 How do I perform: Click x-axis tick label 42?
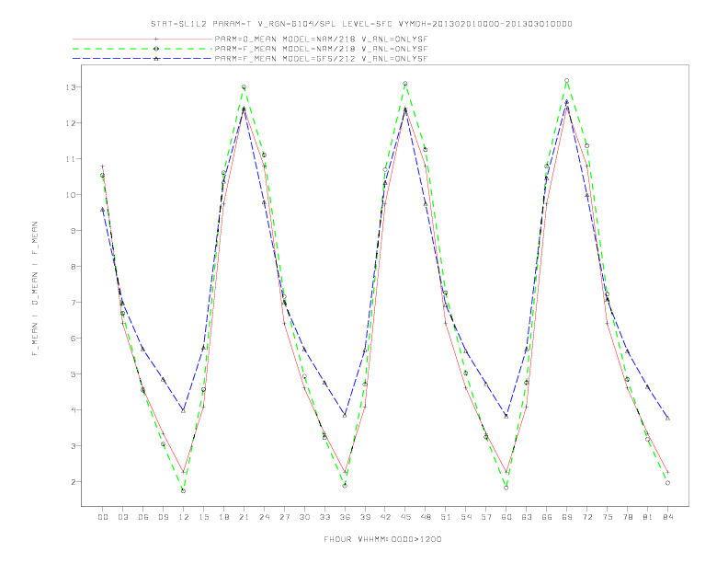tap(385, 517)
